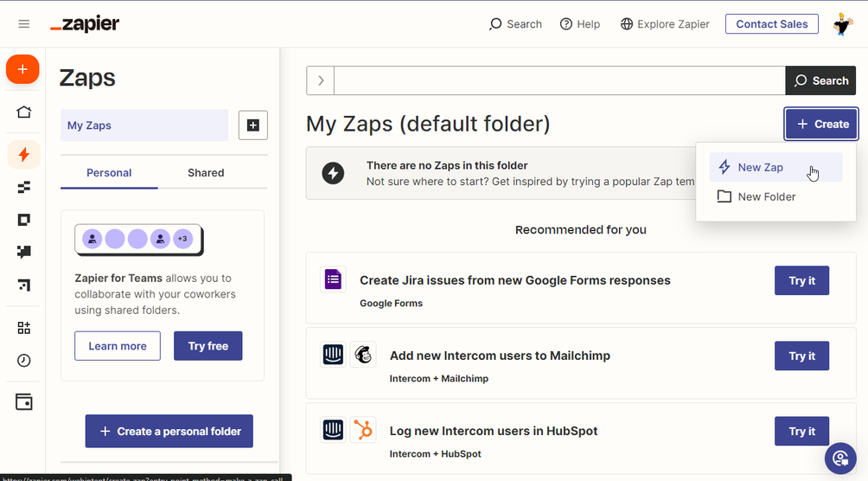
Task: Click the Google Forms app icon
Action: pyautogui.click(x=333, y=279)
